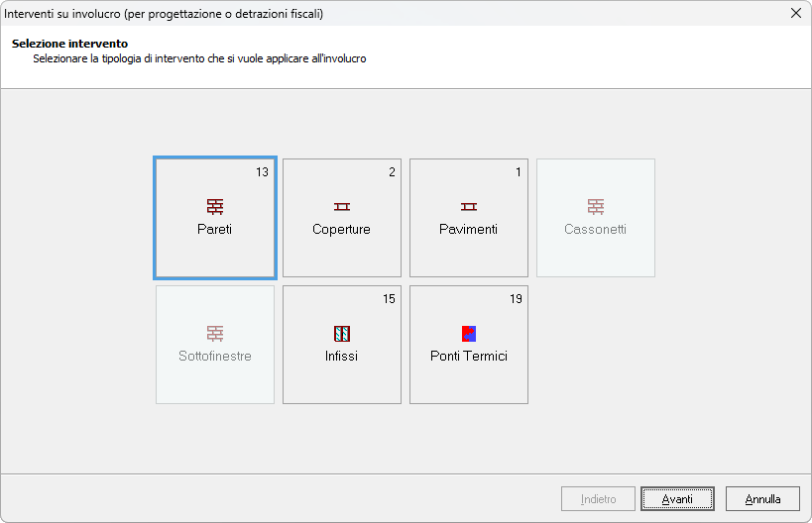Choose the Coperture label text

point(342,229)
